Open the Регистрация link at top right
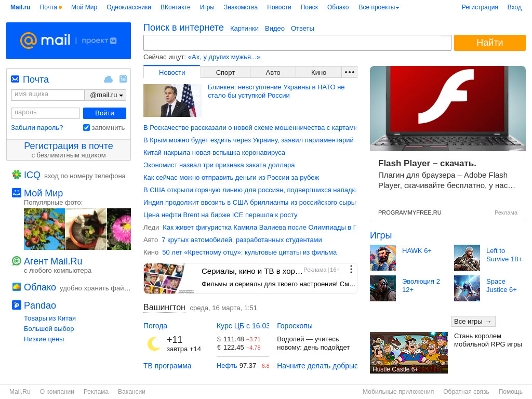 pyautogui.click(x=480, y=7)
